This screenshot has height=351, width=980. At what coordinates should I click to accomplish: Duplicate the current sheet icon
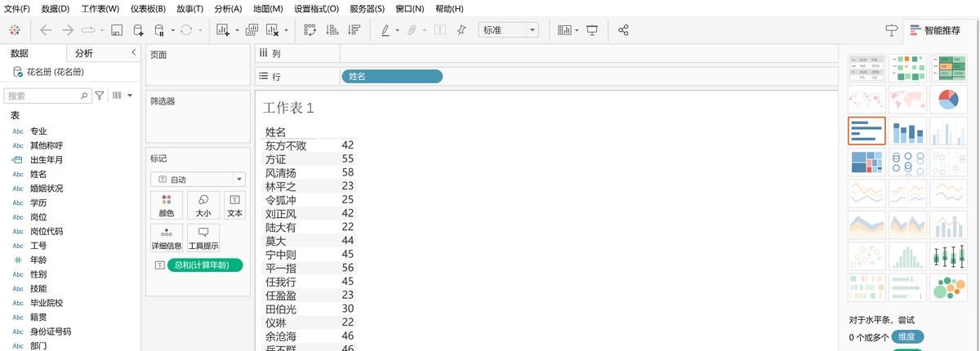[252, 30]
